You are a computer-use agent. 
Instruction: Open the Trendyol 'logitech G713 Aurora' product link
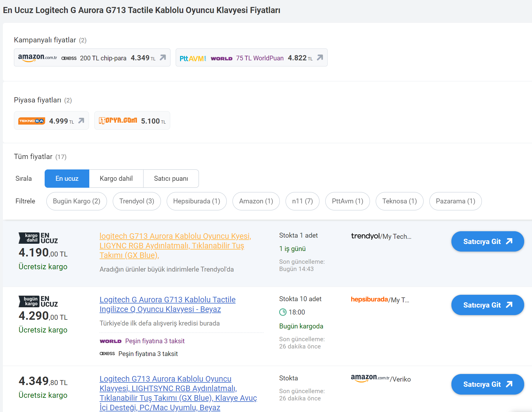tap(175, 245)
